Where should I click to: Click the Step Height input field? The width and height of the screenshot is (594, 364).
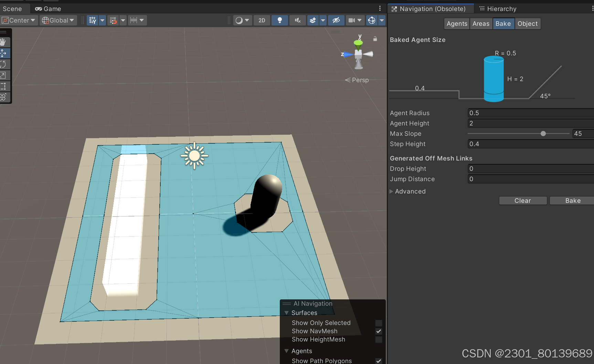point(531,144)
